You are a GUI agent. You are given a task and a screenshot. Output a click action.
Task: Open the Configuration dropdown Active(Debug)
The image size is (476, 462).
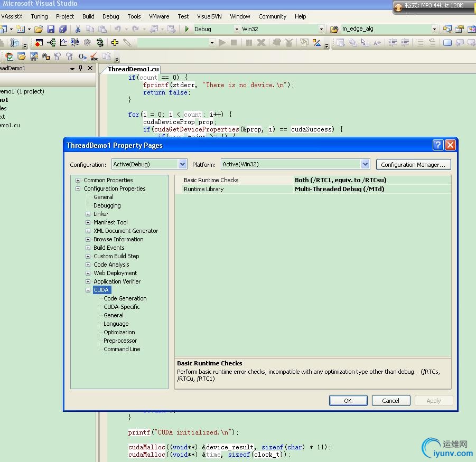tap(182, 164)
